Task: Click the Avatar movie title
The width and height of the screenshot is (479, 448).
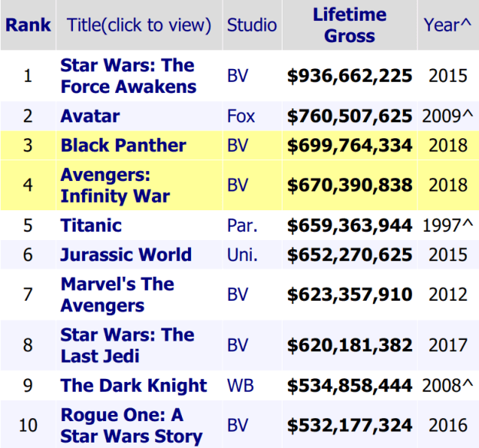Action: tap(90, 117)
